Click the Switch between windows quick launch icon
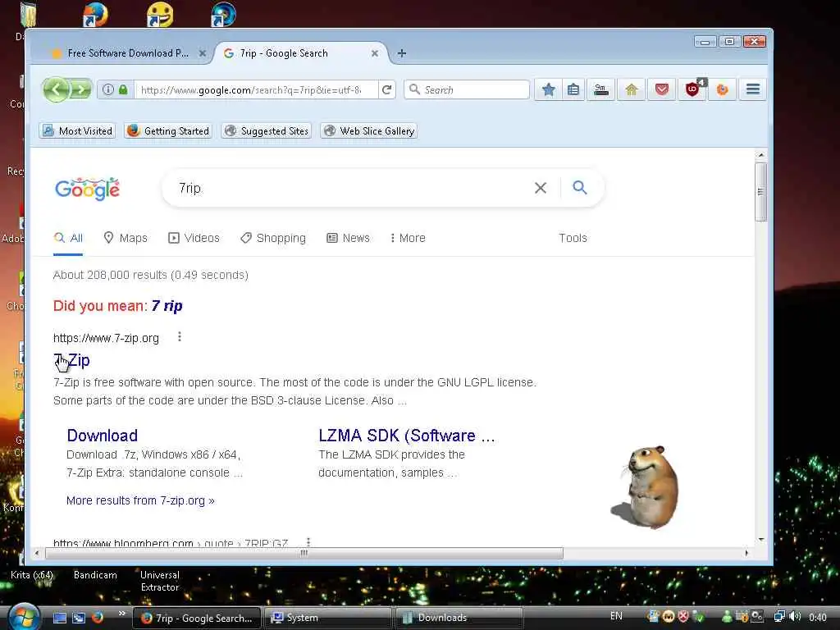The image size is (840, 630). (x=79, y=618)
